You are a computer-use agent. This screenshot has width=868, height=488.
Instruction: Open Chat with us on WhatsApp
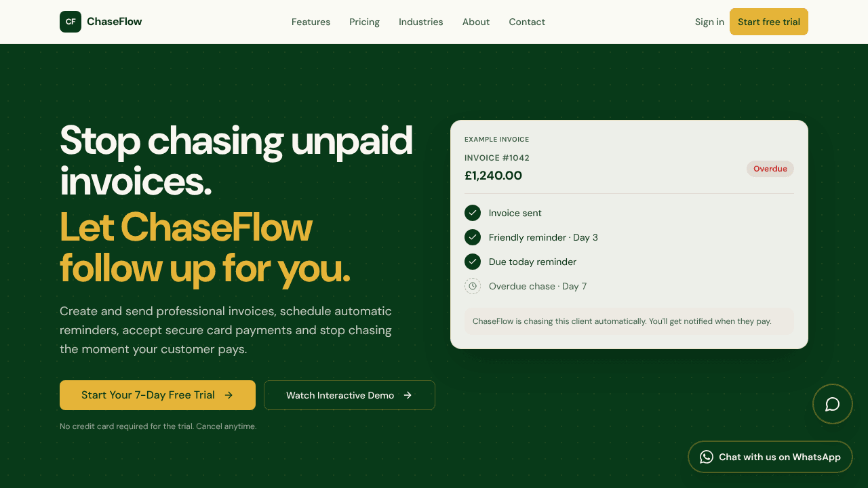pos(770,457)
